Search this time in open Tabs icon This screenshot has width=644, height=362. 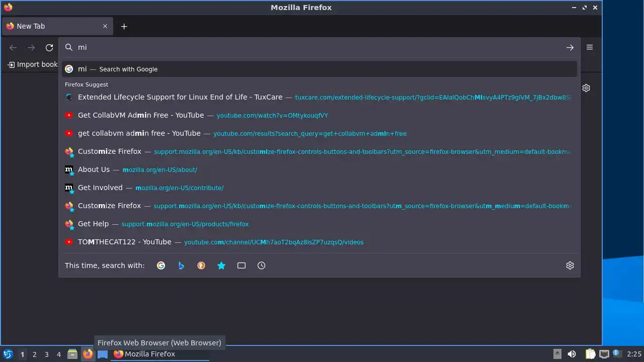click(x=242, y=265)
